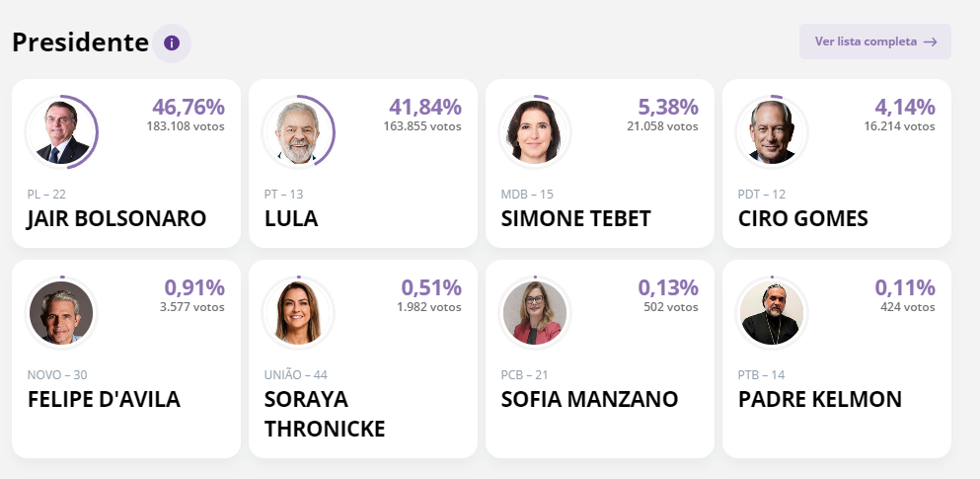Click Jair Bolsonaro's candidate photo
Viewport: 980px width, 479px height.
tap(61, 132)
